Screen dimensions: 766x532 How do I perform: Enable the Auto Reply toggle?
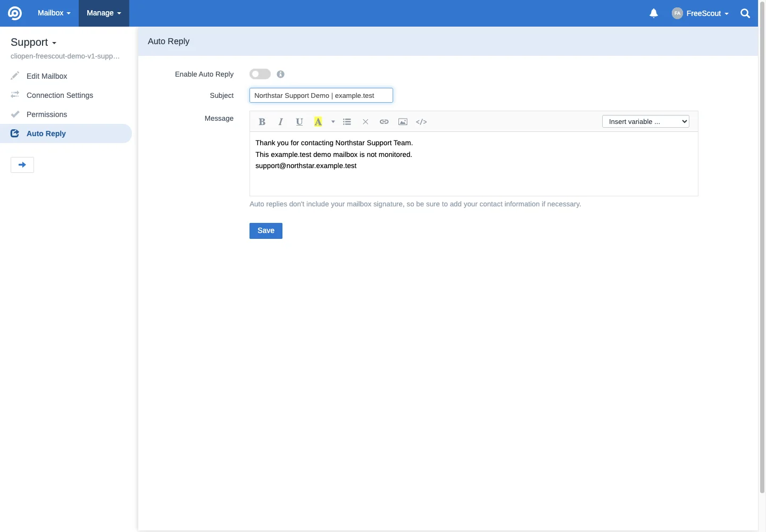pyautogui.click(x=260, y=74)
